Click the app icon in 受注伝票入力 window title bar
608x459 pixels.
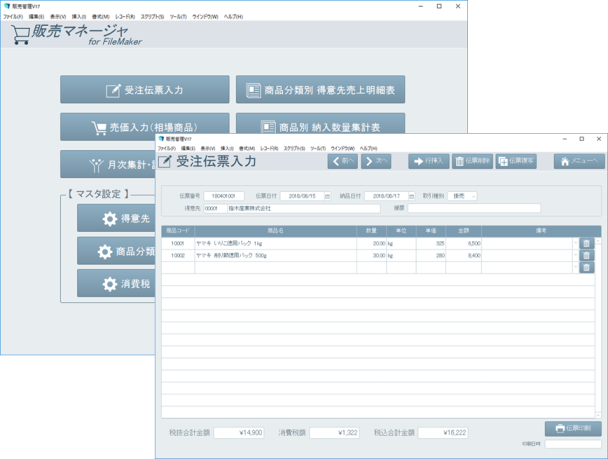point(161,139)
